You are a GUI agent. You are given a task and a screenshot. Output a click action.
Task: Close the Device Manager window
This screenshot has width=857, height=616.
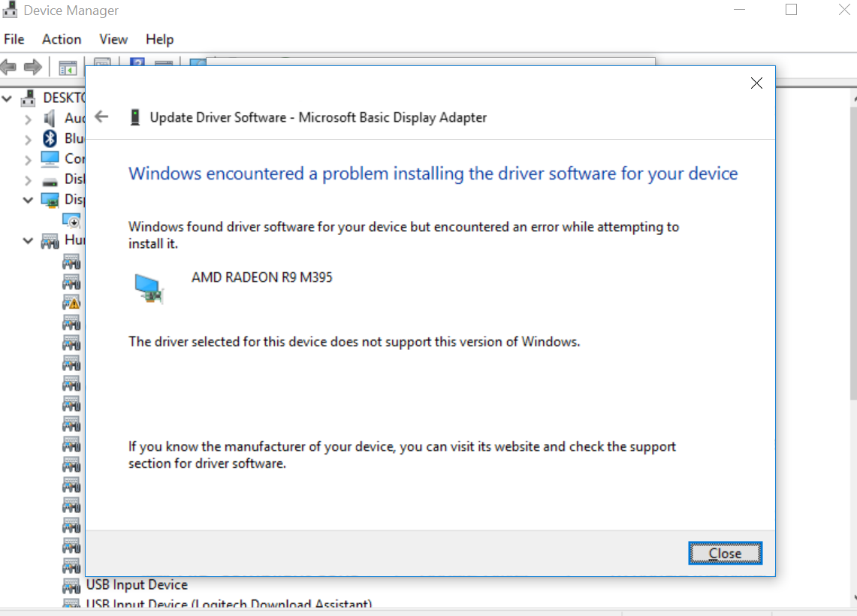click(843, 10)
